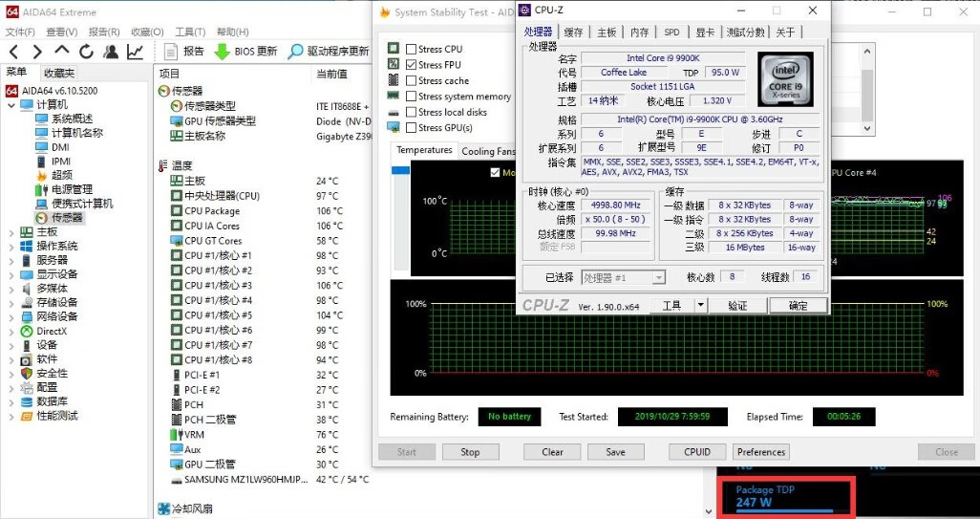The width and height of the screenshot is (980, 519).
Task: Click the Forward arrow in AIDA64 toolbar
Action: (x=37, y=52)
